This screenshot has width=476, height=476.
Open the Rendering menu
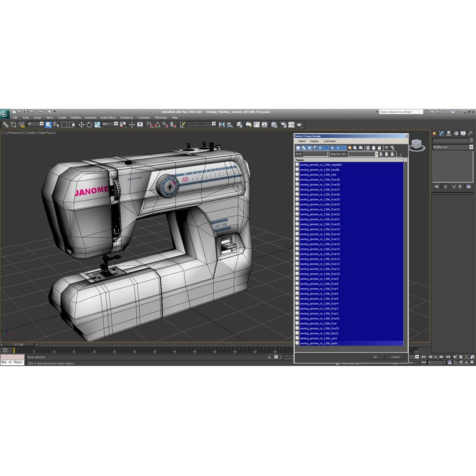tap(126, 118)
